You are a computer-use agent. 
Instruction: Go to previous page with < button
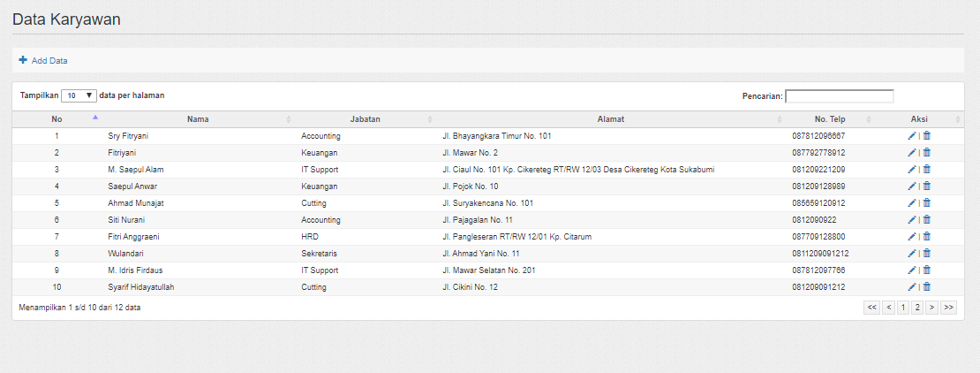888,308
